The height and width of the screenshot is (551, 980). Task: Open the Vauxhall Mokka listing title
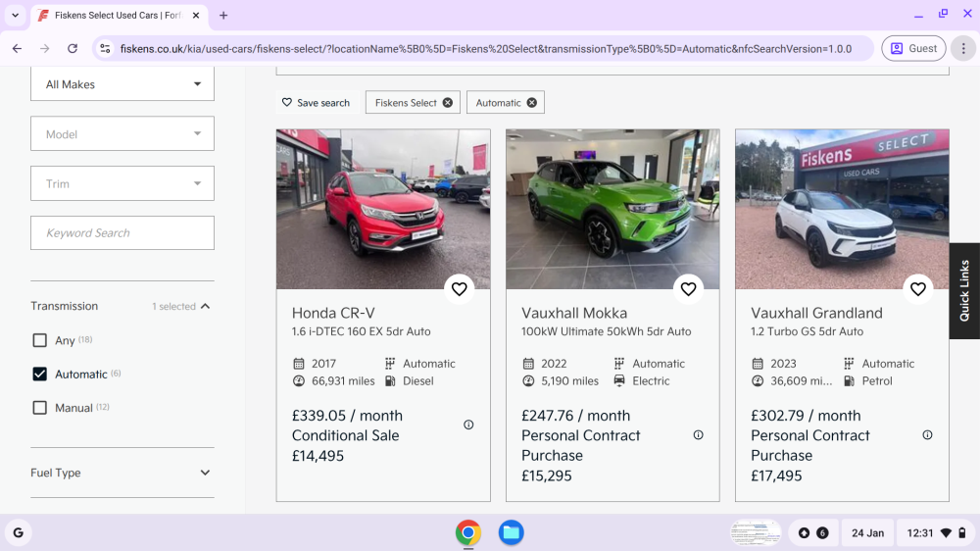[x=574, y=313]
